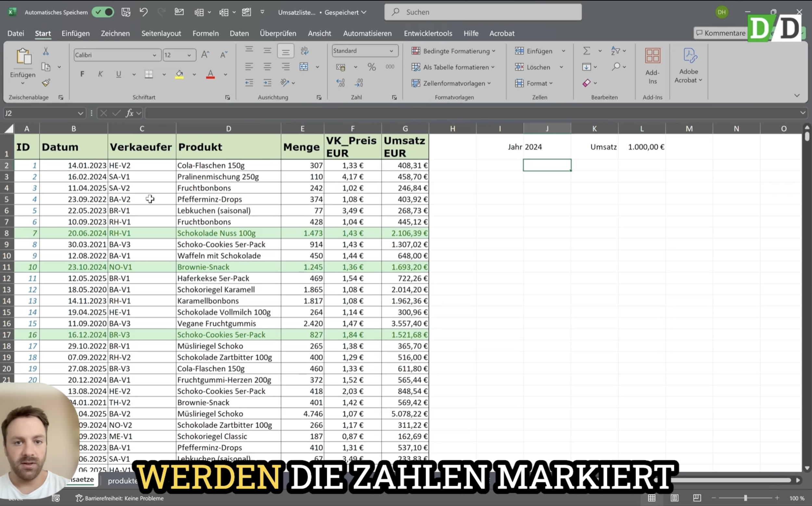Click into the Suchen search field
This screenshot has height=506, width=812.
[483, 12]
